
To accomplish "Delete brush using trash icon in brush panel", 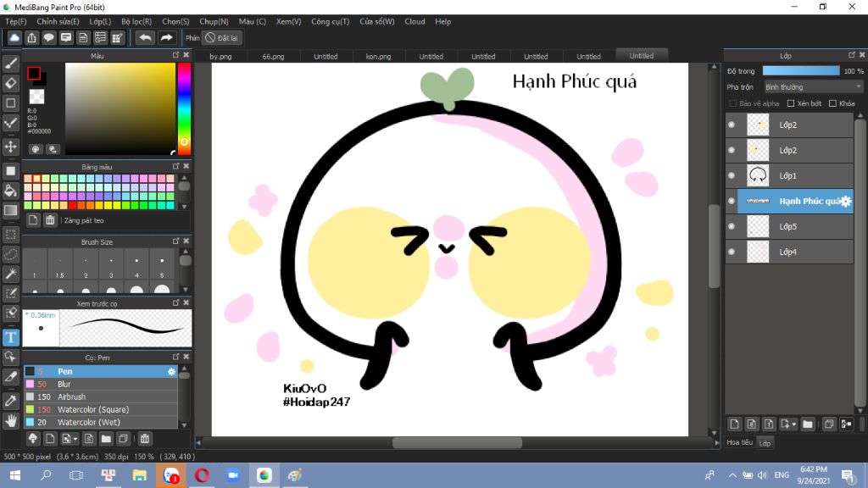I will pyautogui.click(x=144, y=439).
